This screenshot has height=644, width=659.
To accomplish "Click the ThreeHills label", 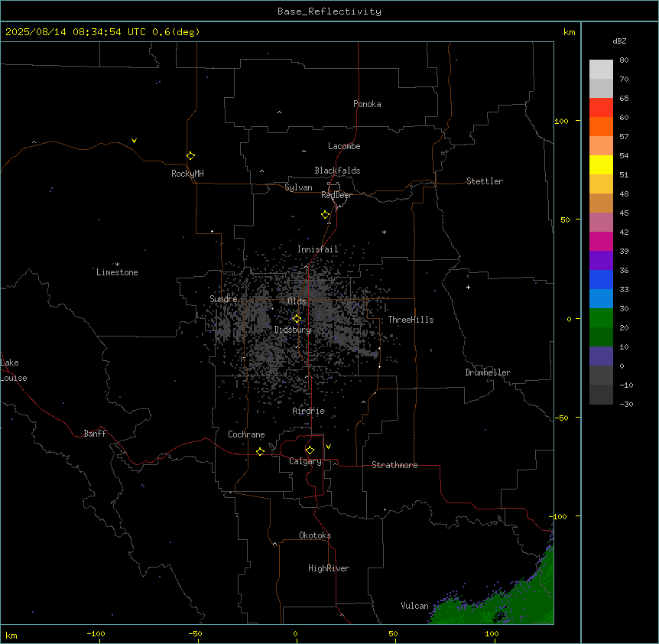I will click(x=411, y=320).
